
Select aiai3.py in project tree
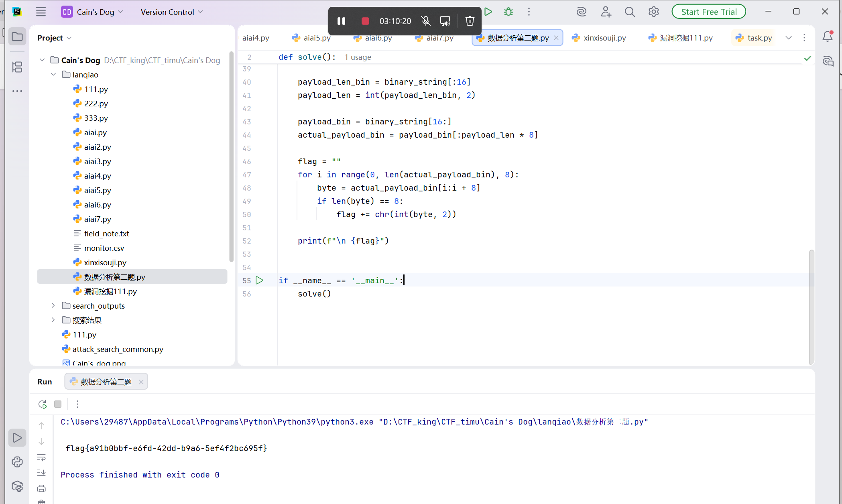coord(92,161)
